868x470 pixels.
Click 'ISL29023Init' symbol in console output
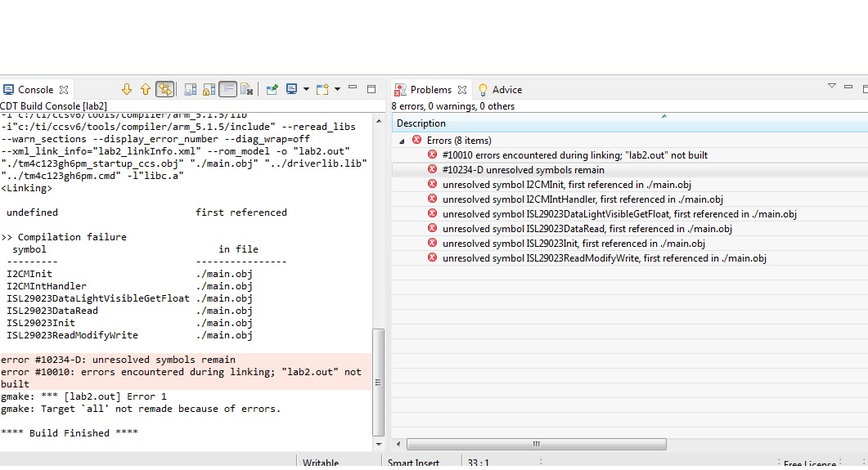coord(40,322)
